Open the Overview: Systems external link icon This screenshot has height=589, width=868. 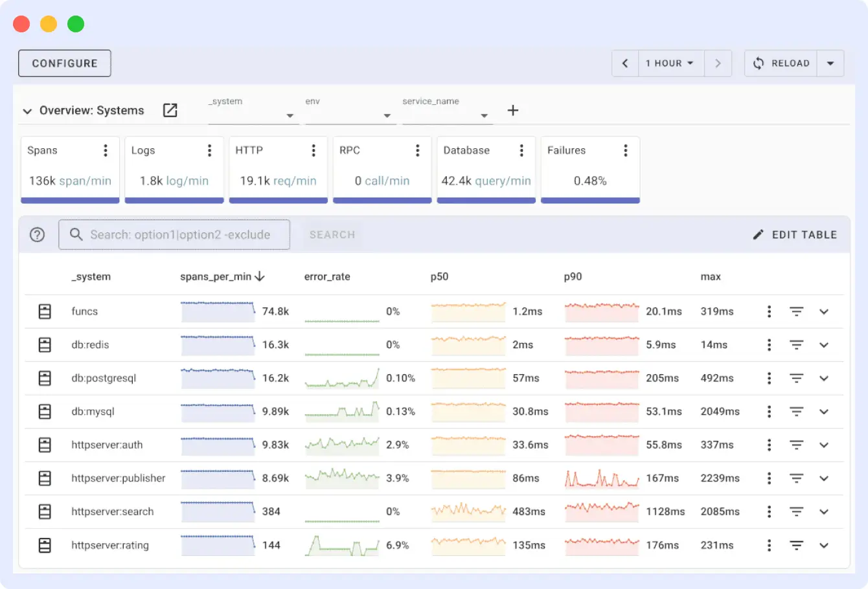(170, 110)
